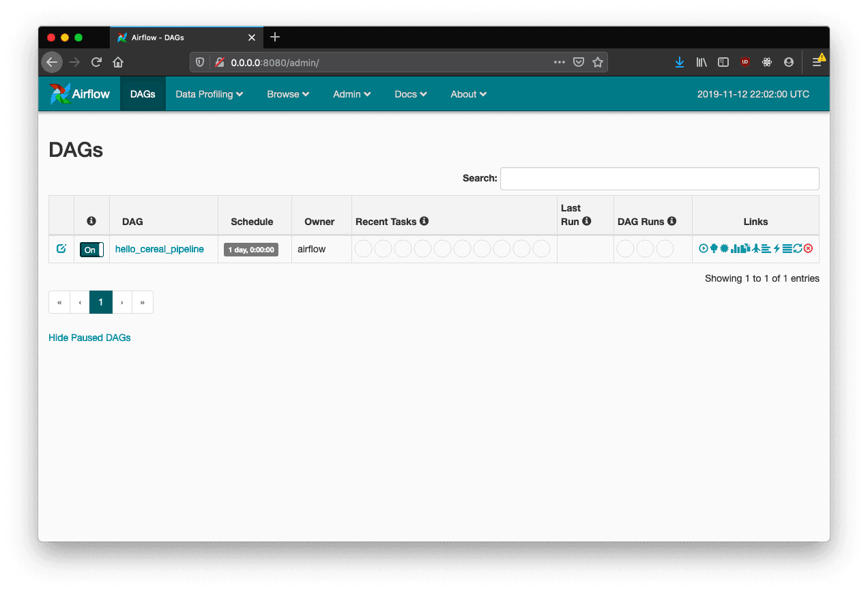Screen dimensions: 868x592
Task: Select the DAGs tab in navbar
Action: coord(143,94)
